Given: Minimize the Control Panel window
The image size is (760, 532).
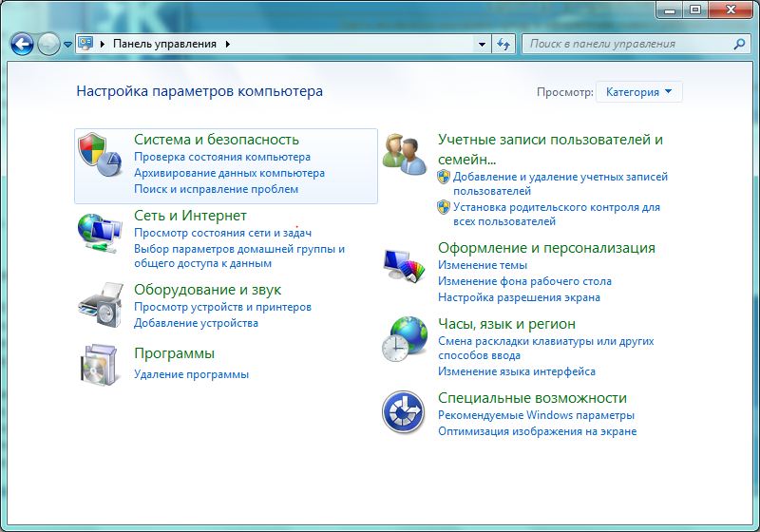Looking at the screenshot, I should [670, 9].
